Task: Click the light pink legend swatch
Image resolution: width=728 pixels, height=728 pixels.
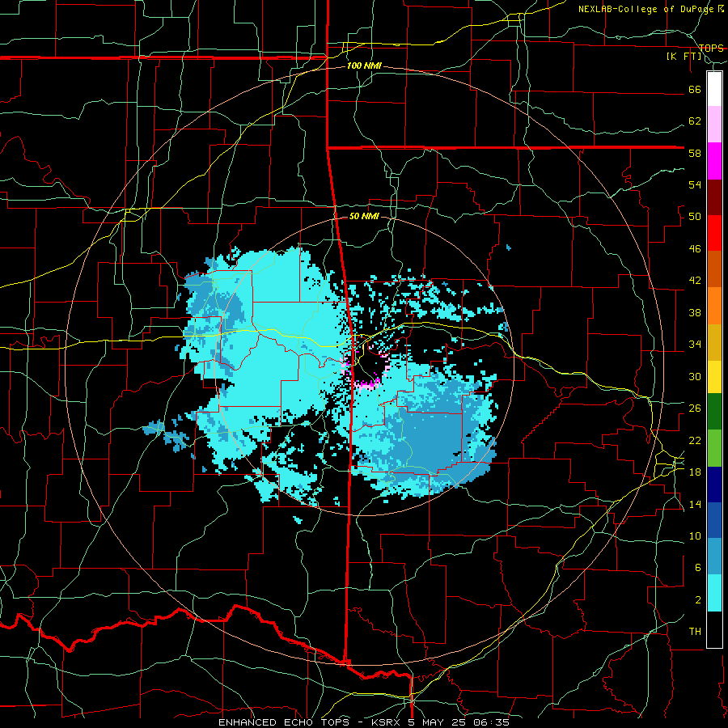Action: [714, 125]
